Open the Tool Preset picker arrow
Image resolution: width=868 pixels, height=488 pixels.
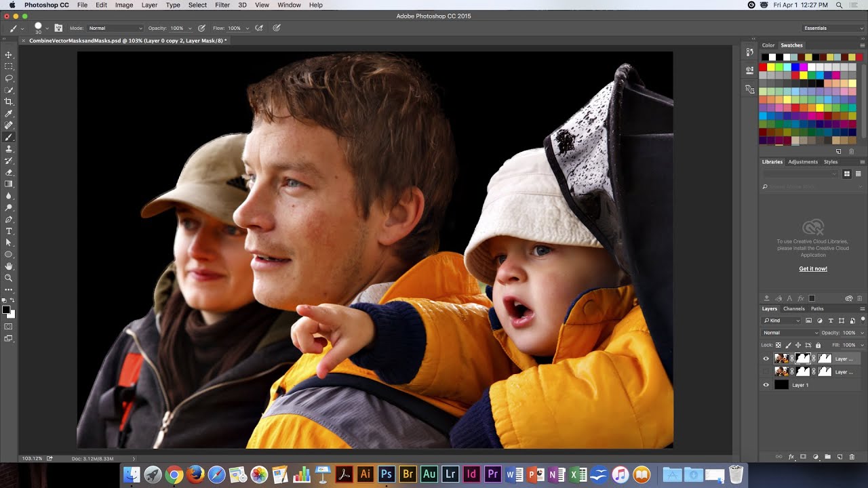click(22, 28)
